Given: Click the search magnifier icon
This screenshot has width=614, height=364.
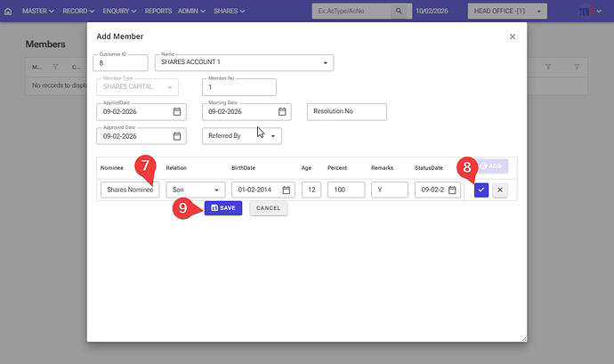Looking at the screenshot, I should pyautogui.click(x=399, y=11).
